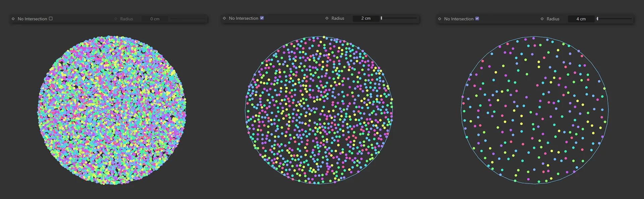Click No Intersection keyframe diamond, 0 cm panel
This screenshot has width=644, height=199.
coord(13,19)
